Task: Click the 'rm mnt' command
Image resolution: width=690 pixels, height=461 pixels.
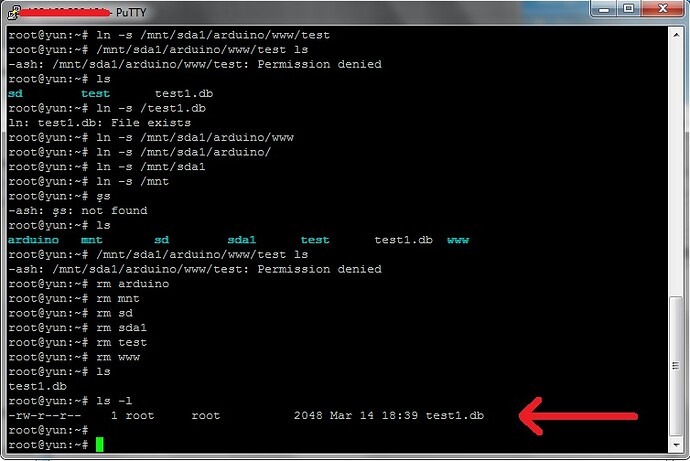Action: [x=118, y=298]
